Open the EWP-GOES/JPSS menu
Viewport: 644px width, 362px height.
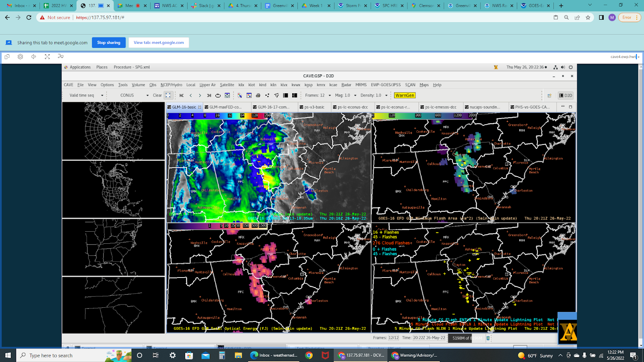pos(386,85)
